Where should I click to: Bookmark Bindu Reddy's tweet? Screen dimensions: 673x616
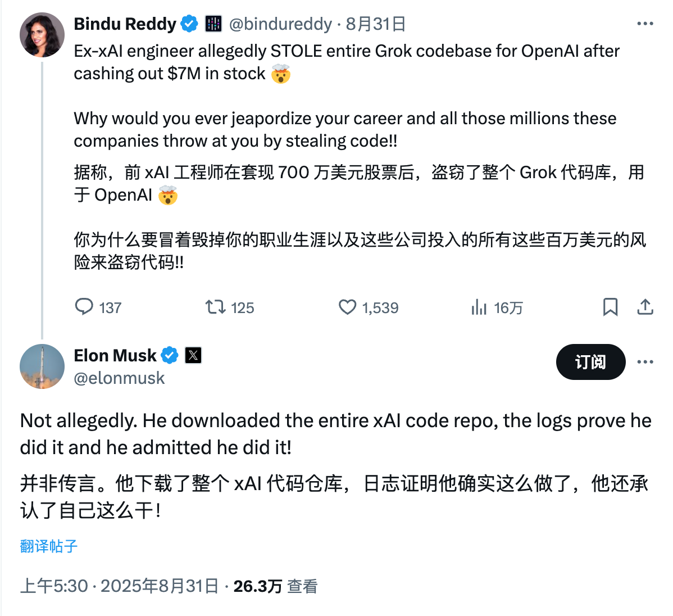point(610,307)
